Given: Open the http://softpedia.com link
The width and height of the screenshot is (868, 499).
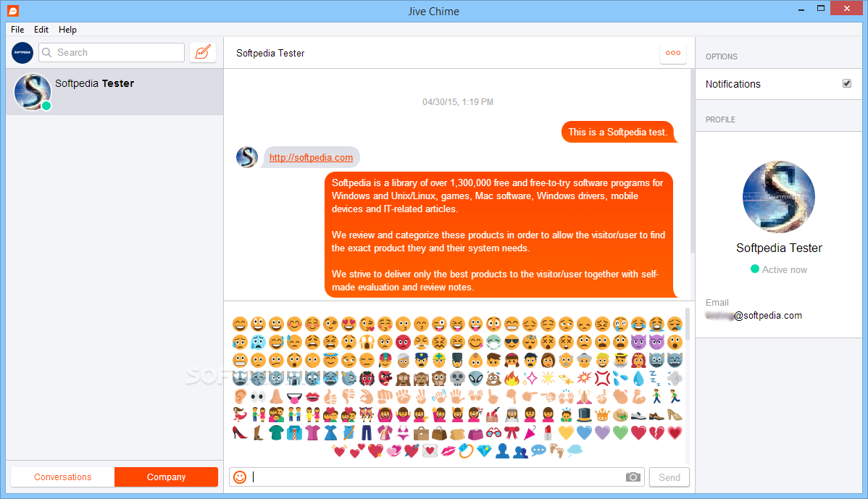Looking at the screenshot, I should 311,158.
